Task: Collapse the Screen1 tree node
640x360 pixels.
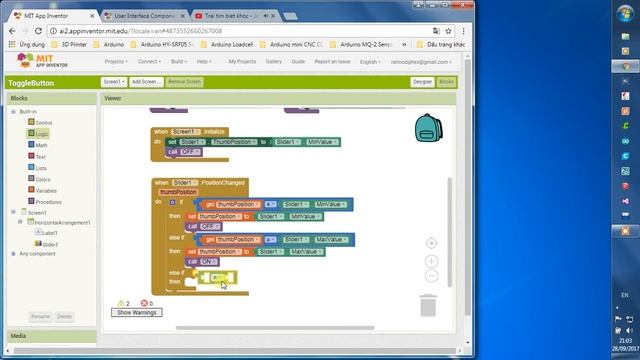Action: (13, 212)
